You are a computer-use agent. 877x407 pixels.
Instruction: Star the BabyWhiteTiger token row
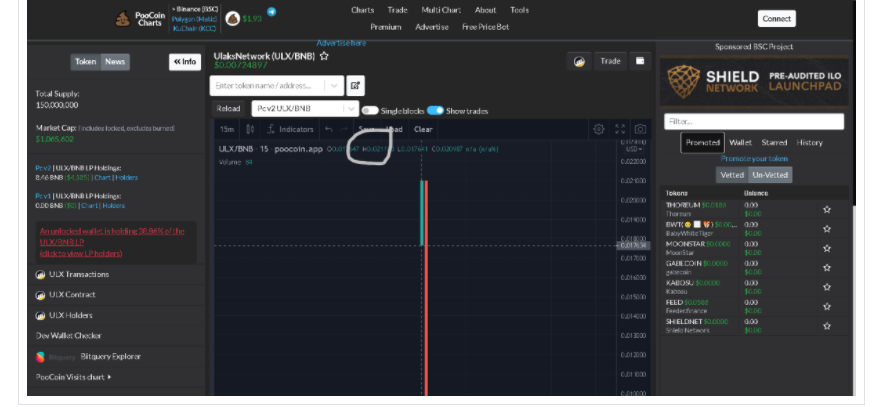(x=827, y=229)
